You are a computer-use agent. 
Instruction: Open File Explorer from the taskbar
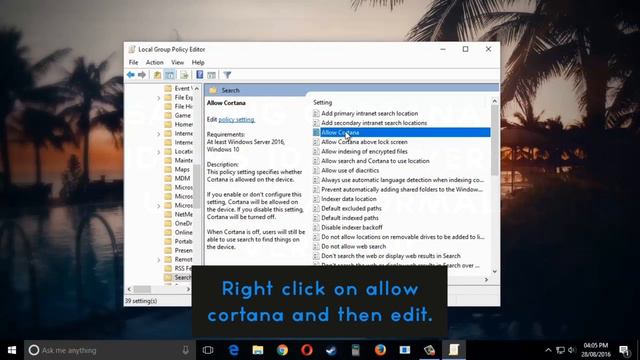(258, 350)
